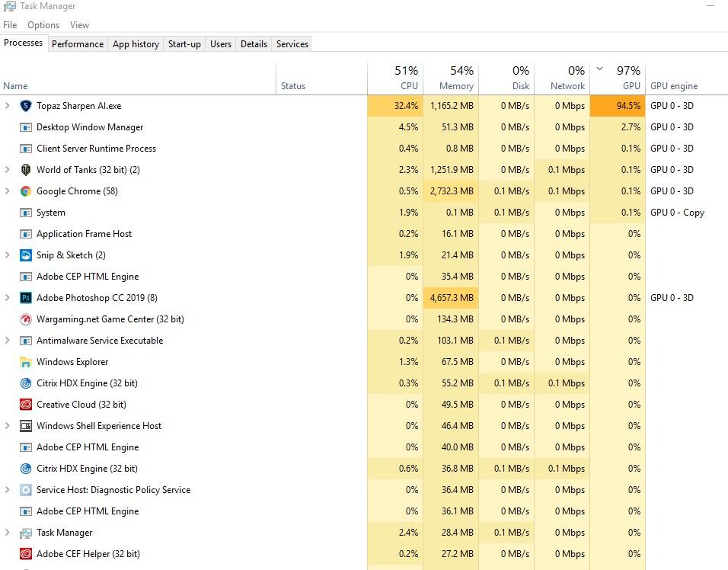
Task: Select the Windows Explorer process name
Action: (x=72, y=362)
